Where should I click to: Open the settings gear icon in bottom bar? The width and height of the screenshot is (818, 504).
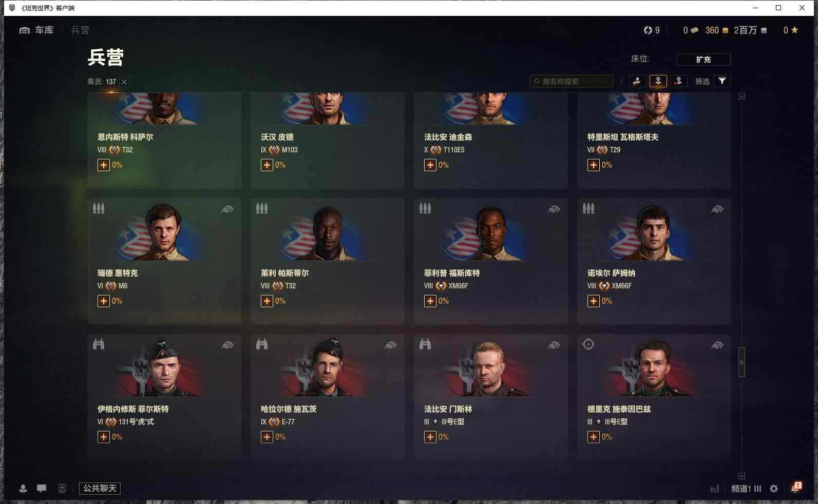(774, 489)
